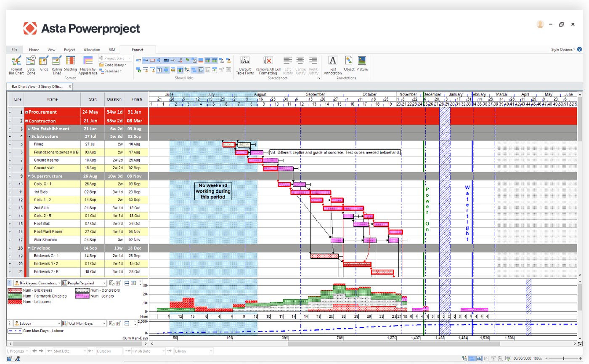Switch to the BIM tab

pos(111,49)
